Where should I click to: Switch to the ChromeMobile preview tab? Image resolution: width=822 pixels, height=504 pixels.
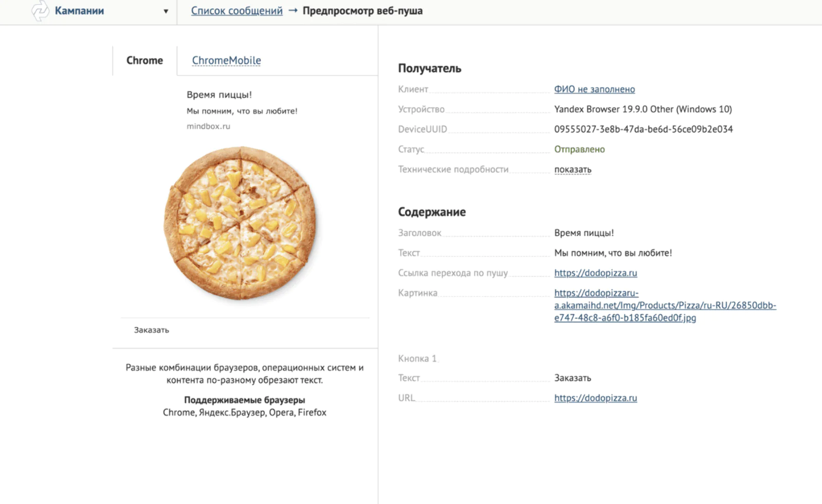(x=226, y=61)
